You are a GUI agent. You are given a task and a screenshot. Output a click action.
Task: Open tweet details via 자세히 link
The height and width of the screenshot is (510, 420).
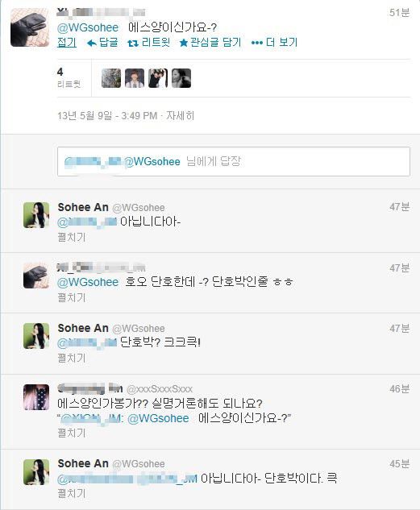[181, 115]
